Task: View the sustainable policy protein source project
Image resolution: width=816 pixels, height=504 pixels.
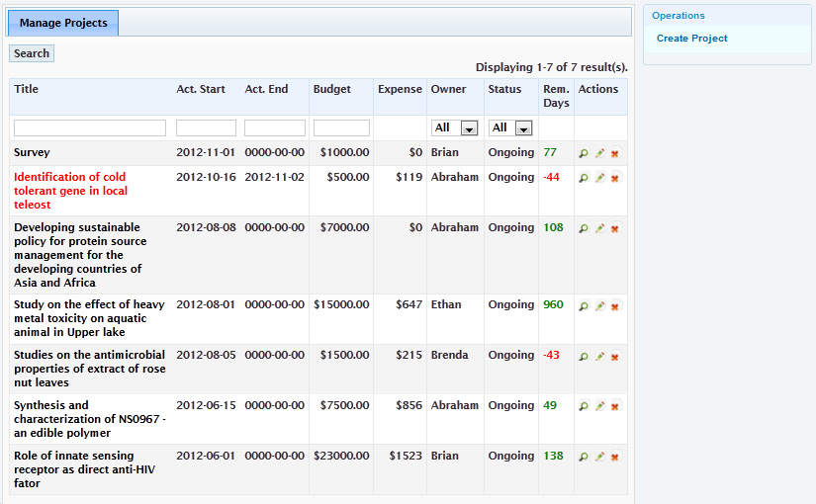Action: (584, 229)
